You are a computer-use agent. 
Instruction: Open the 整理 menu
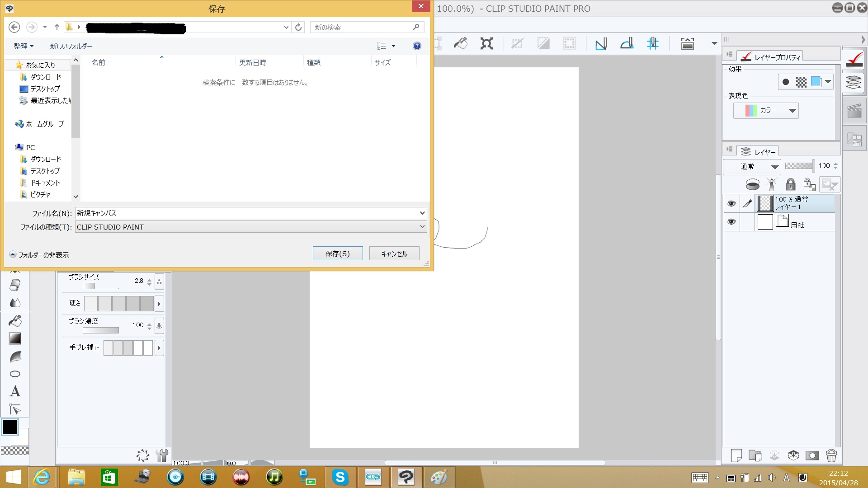(x=24, y=46)
